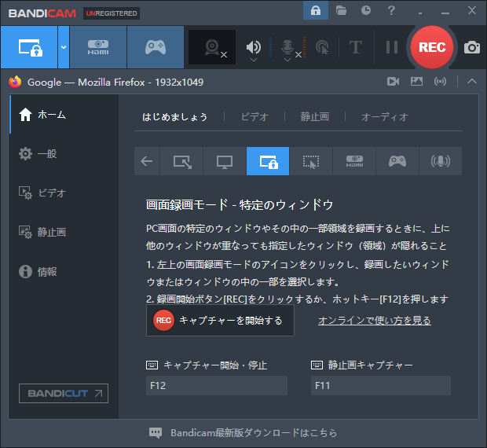The width and height of the screenshot is (487, 448).
Task: Take a screenshot with the camera icon
Action: click(472, 47)
